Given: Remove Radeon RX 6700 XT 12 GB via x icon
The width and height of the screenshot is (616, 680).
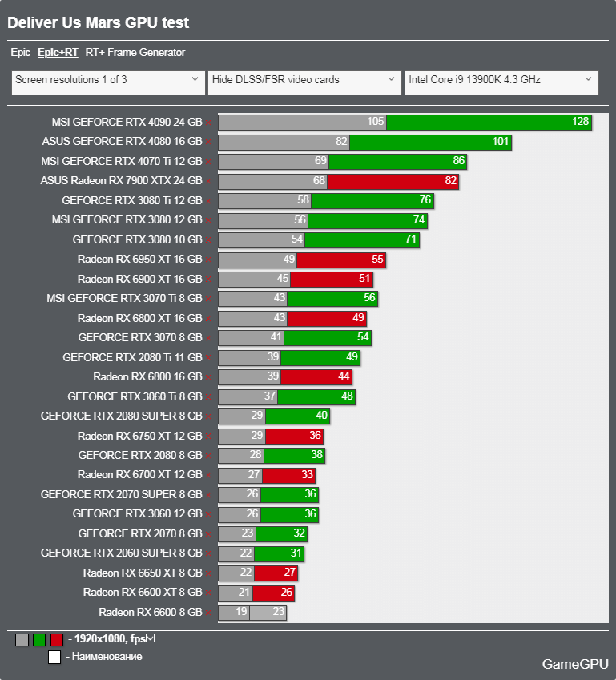Looking at the screenshot, I should click(x=208, y=475).
